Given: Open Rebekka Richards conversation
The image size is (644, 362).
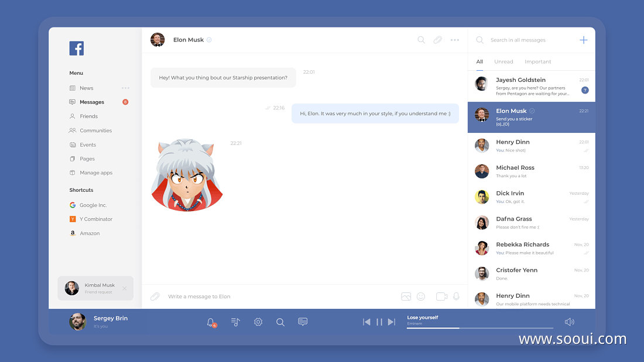Looking at the screenshot, I should coord(532,248).
